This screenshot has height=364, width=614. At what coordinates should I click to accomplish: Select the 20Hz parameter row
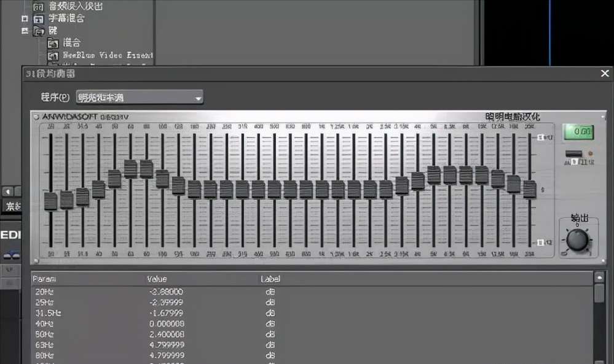[44, 292]
